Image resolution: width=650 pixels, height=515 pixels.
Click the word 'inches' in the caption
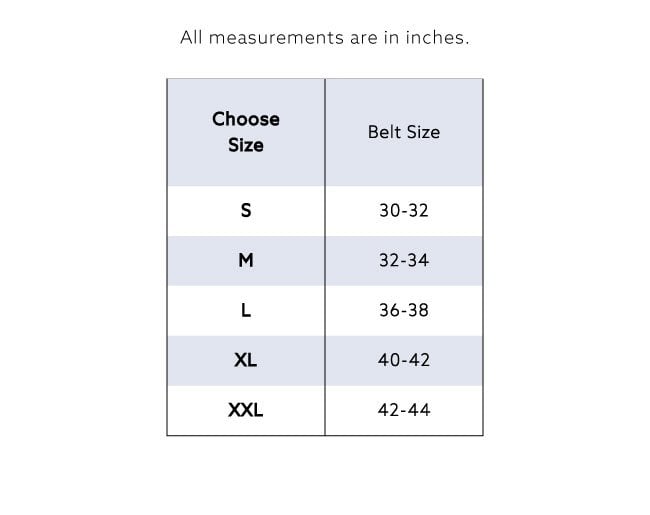tap(437, 37)
